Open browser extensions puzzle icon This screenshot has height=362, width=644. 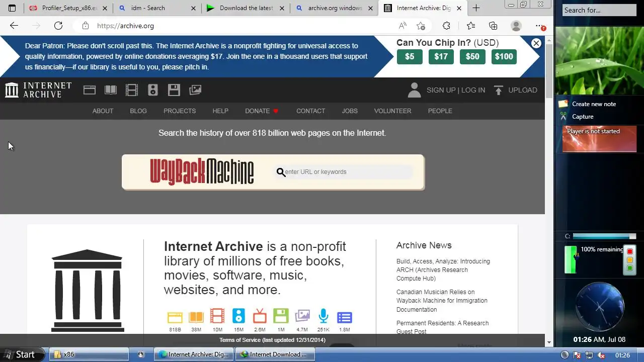tap(446, 26)
